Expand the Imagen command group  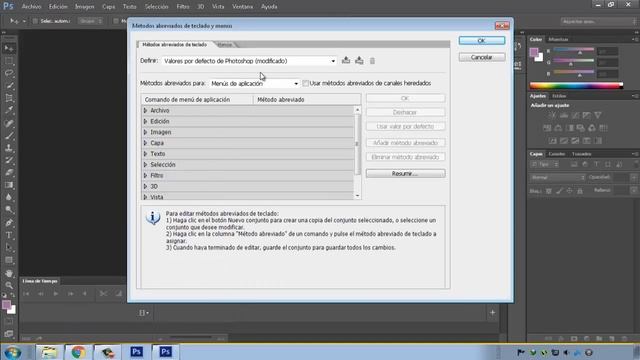pyautogui.click(x=145, y=132)
